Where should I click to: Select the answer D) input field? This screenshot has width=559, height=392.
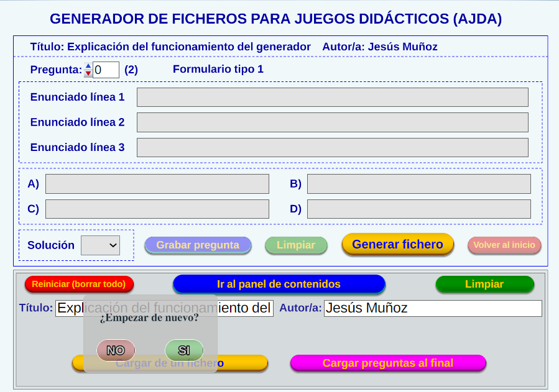pyautogui.click(x=418, y=209)
